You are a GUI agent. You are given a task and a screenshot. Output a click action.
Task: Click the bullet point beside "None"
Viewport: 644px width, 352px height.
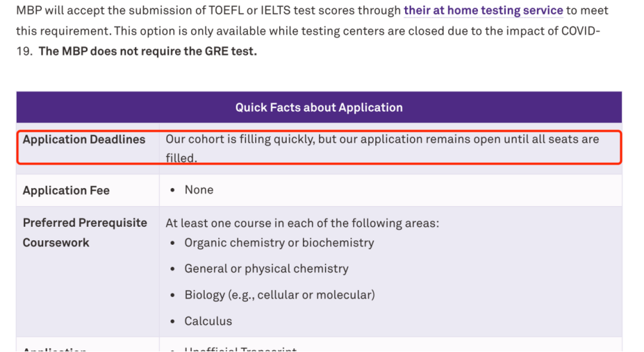172,191
